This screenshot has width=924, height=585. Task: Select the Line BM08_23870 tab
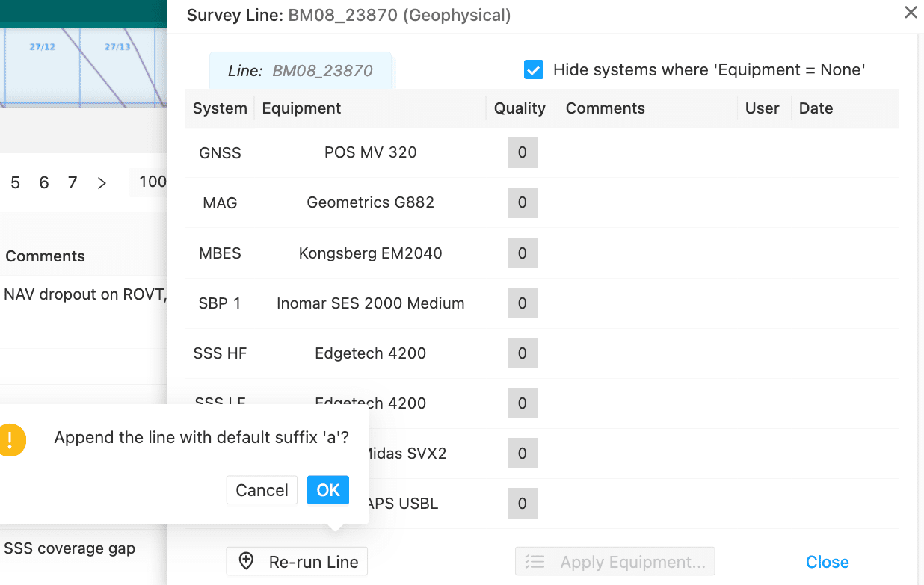(x=301, y=71)
